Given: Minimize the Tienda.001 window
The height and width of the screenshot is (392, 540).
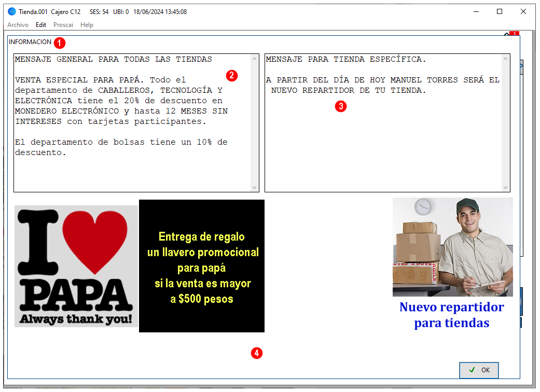Looking at the screenshot, I should (x=476, y=12).
